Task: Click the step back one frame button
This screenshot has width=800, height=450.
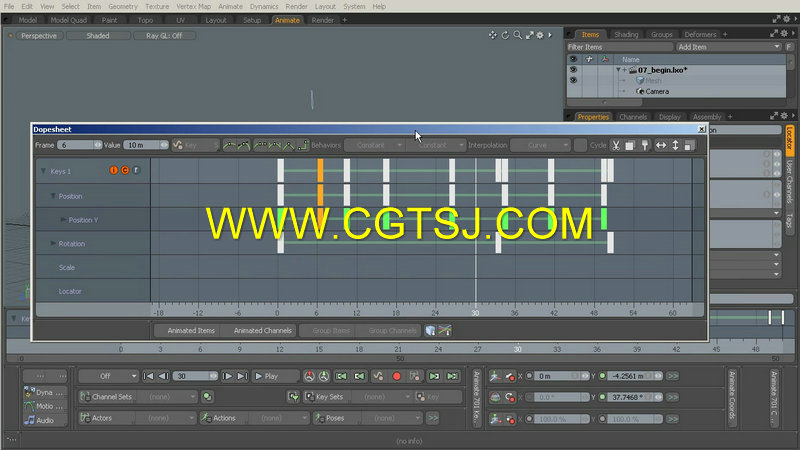Action: [x=163, y=376]
